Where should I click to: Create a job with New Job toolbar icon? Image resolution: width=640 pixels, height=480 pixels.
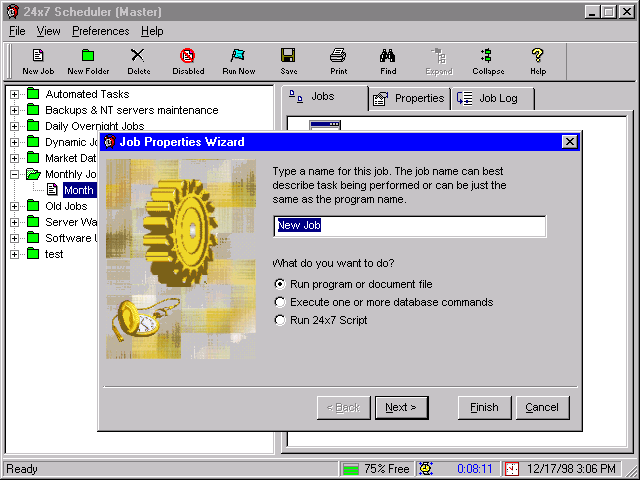38,56
